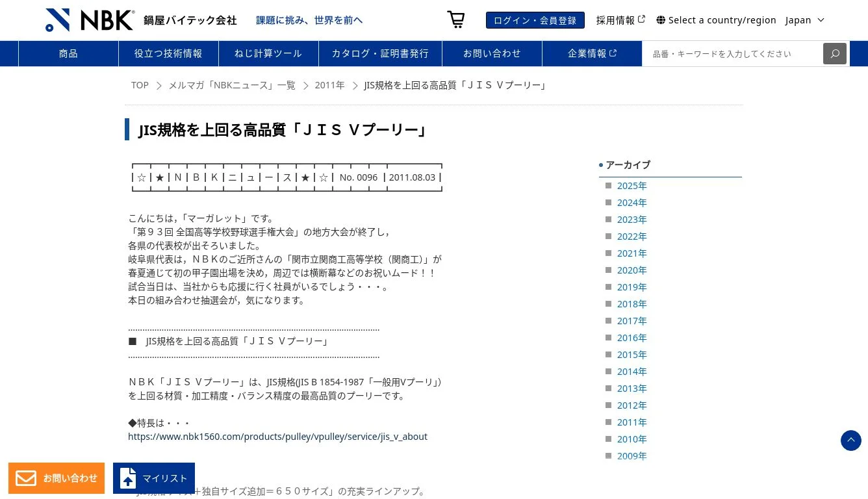Open the 2011年 breadcrumb link
Image resolution: width=868 pixels, height=499 pixels.
pyautogui.click(x=330, y=85)
